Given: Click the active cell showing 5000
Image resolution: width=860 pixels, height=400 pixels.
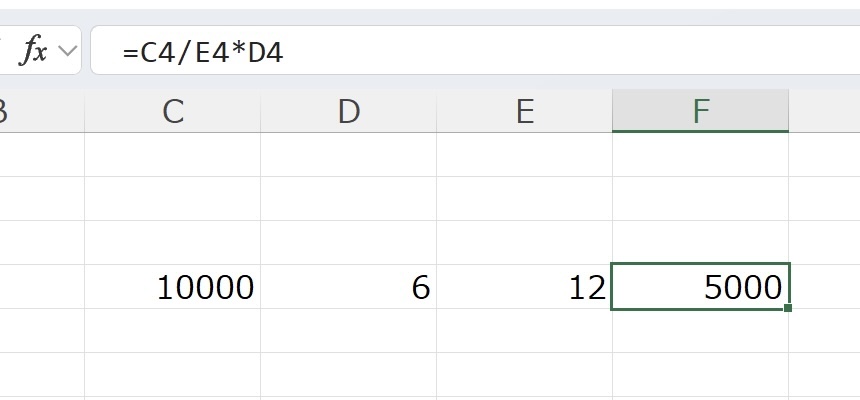Looking at the screenshot, I should click(x=700, y=287).
